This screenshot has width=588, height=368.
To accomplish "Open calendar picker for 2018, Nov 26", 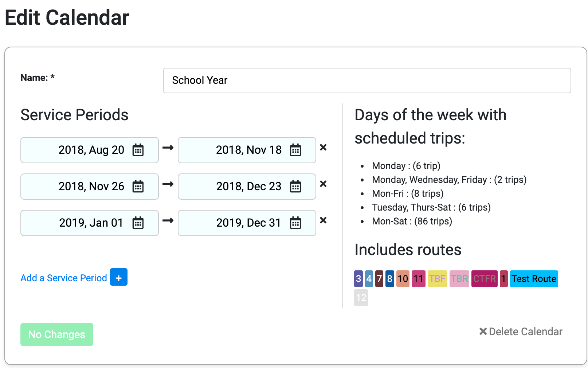I will click(x=138, y=187).
